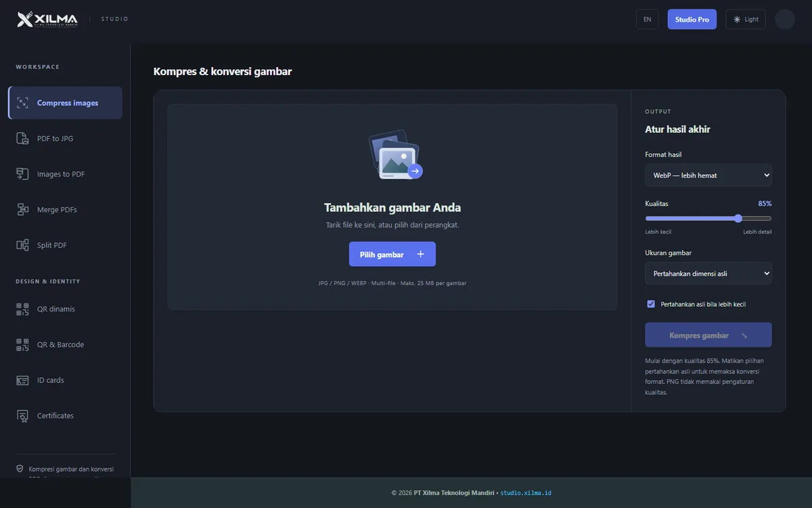Toggle Pertahankan asli bila lebih kecil checkbox
The image size is (812, 508).
(x=651, y=304)
